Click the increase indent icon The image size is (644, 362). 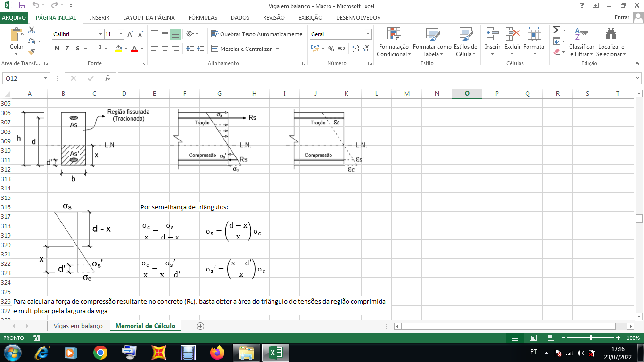pyautogui.click(x=200, y=49)
